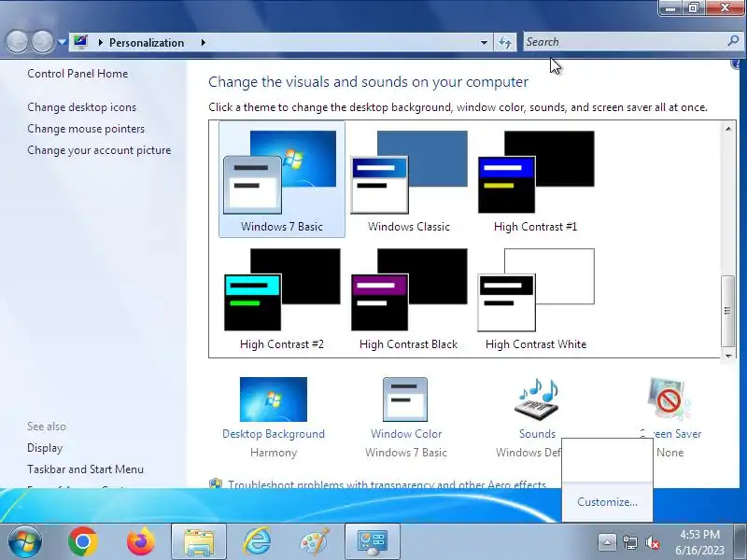Click the Forward navigation button

43,42
